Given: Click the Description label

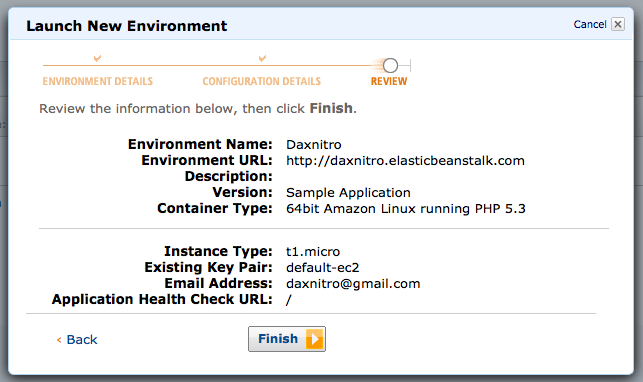Looking at the screenshot, I should tap(228, 176).
